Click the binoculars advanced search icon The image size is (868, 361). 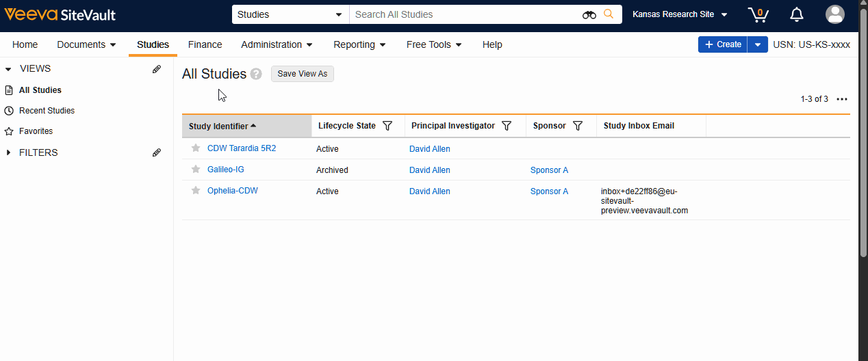click(x=589, y=14)
